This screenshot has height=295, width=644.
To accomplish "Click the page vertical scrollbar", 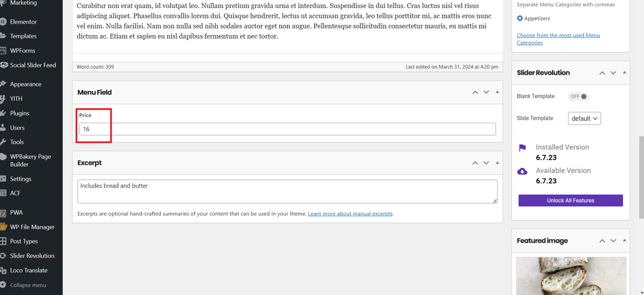I will tap(641, 177).
